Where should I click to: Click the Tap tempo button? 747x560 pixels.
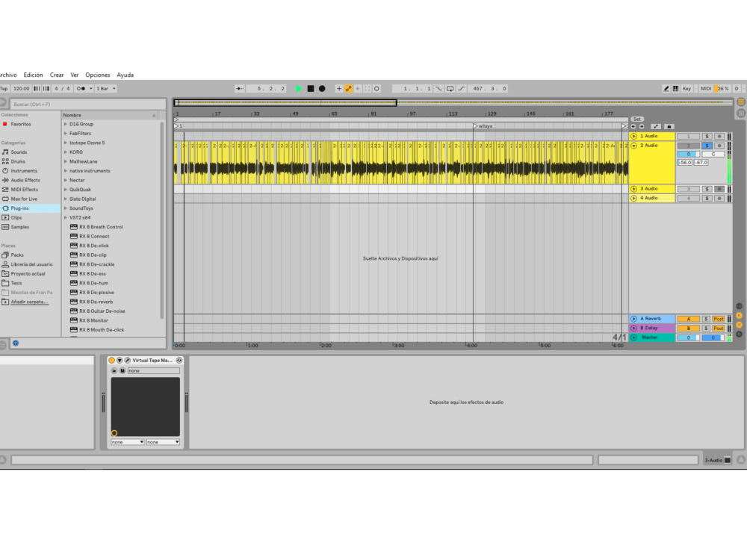[4, 89]
